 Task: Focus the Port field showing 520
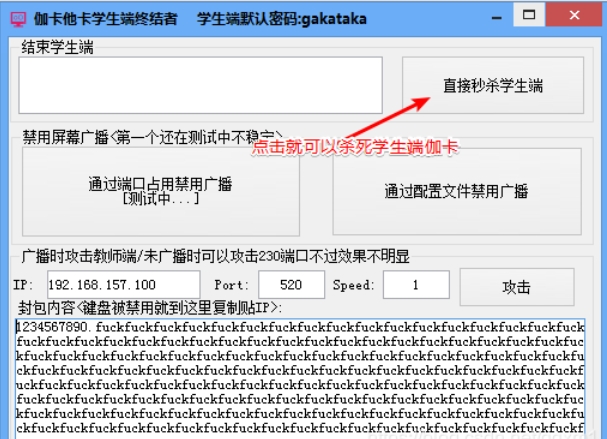(x=291, y=285)
